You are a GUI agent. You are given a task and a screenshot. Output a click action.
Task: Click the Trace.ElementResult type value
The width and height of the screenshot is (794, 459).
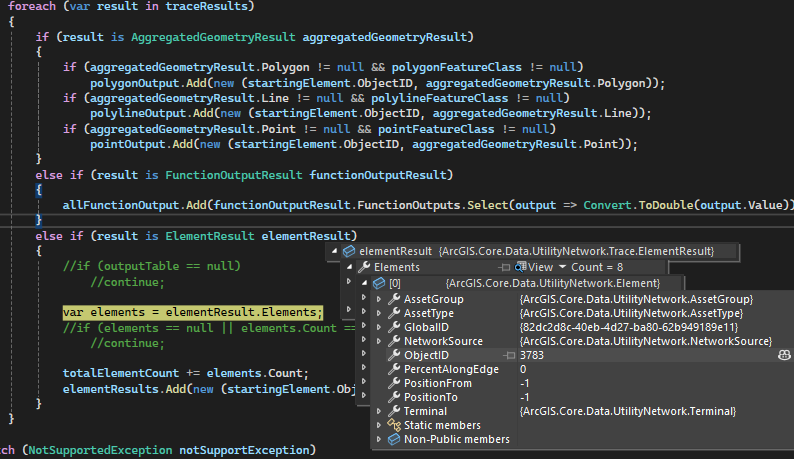pos(576,251)
